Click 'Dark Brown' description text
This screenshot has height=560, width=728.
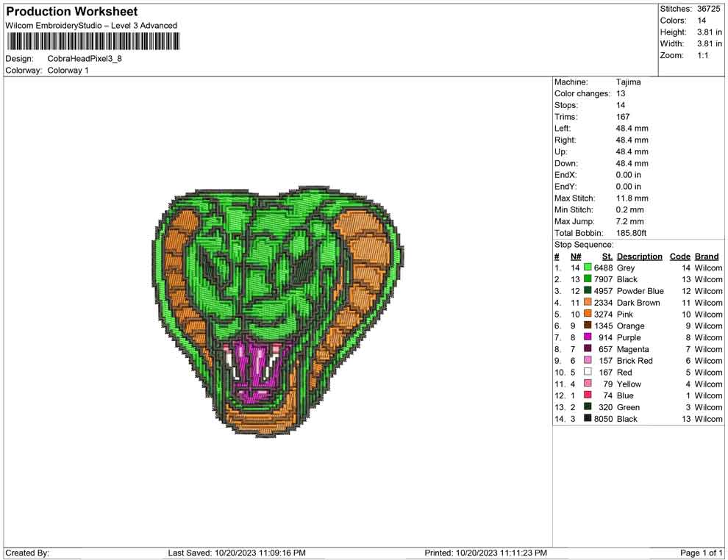pos(638,303)
